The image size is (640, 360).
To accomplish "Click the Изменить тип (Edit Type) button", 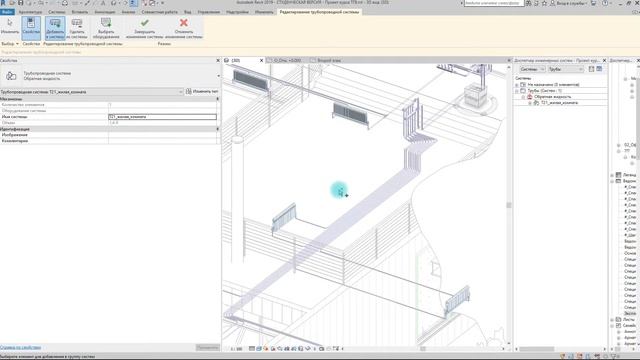I will [x=202, y=91].
